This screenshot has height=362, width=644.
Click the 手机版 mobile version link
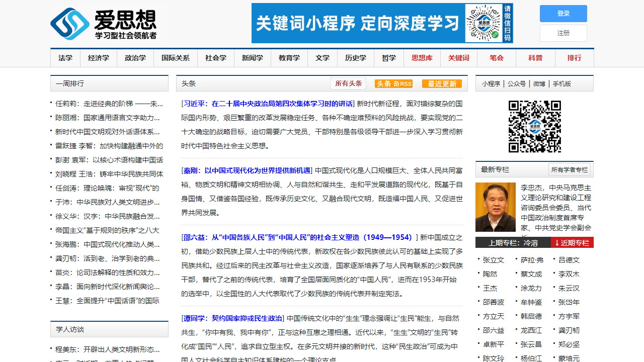click(x=562, y=83)
